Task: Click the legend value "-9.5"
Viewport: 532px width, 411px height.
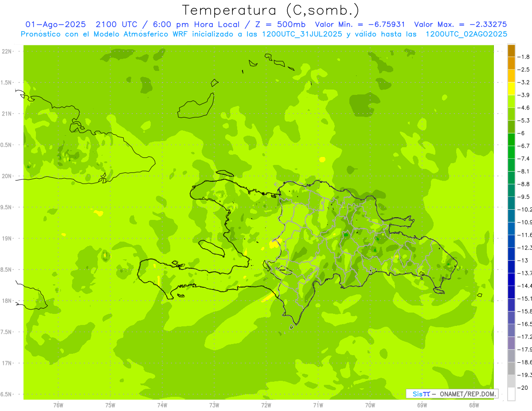Action: tap(524, 197)
